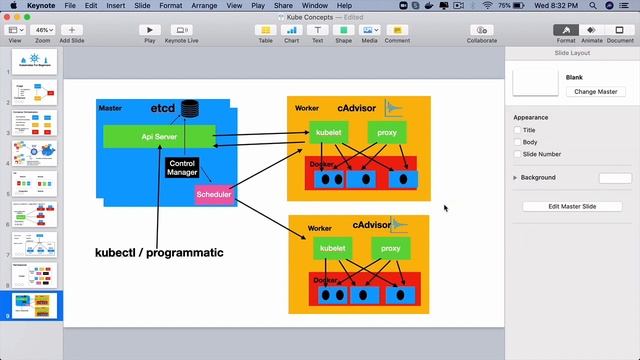The height and width of the screenshot is (360, 640).
Task: Select slide 9 thumbnail in navigator
Action: [34, 306]
